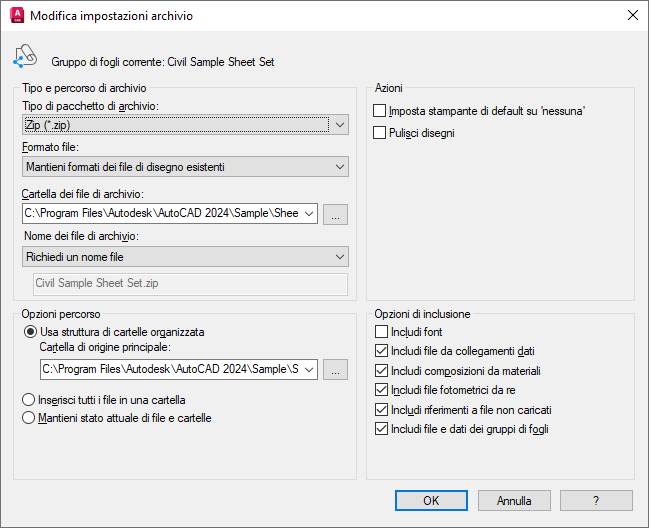This screenshot has height=528, width=649.
Task: Click the AutoCAD logo in the title bar
Action: [x=16, y=16]
